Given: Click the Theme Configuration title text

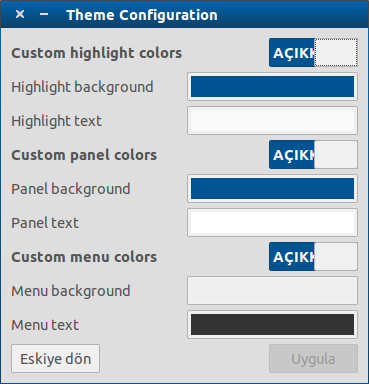Looking at the screenshot, I should click(142, 15).
